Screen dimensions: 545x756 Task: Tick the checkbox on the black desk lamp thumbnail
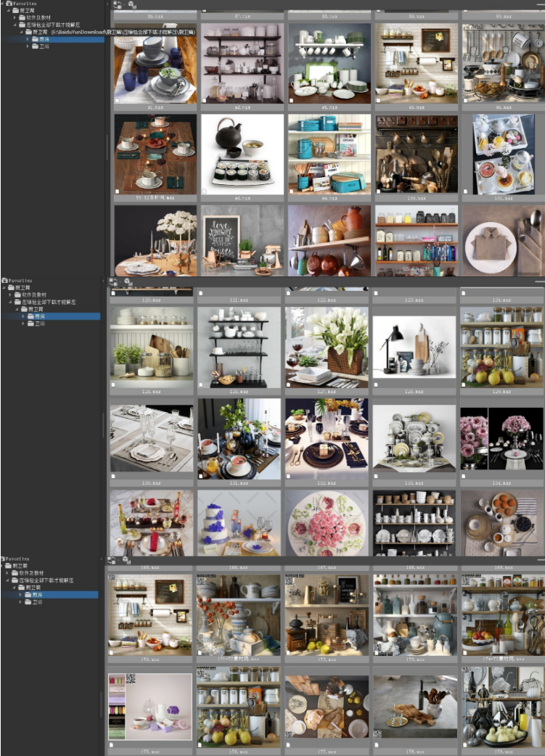pos(376,385)
